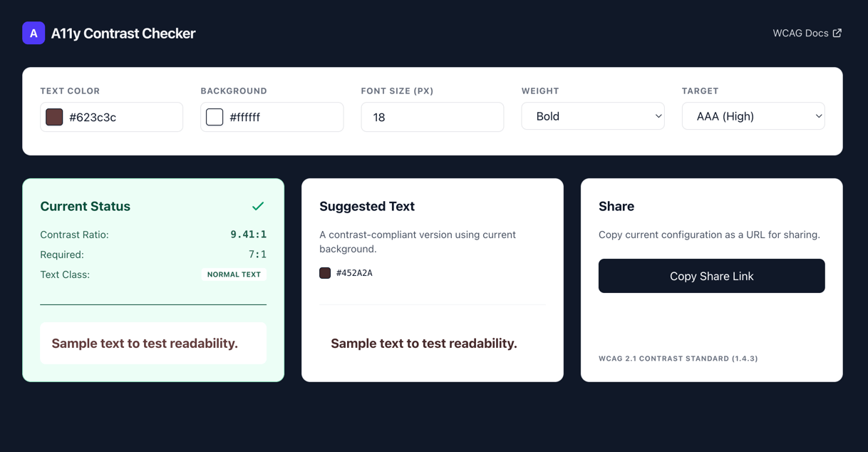
Task: Click the NORMAL TEXT badge
Action: tap(234, 274)
